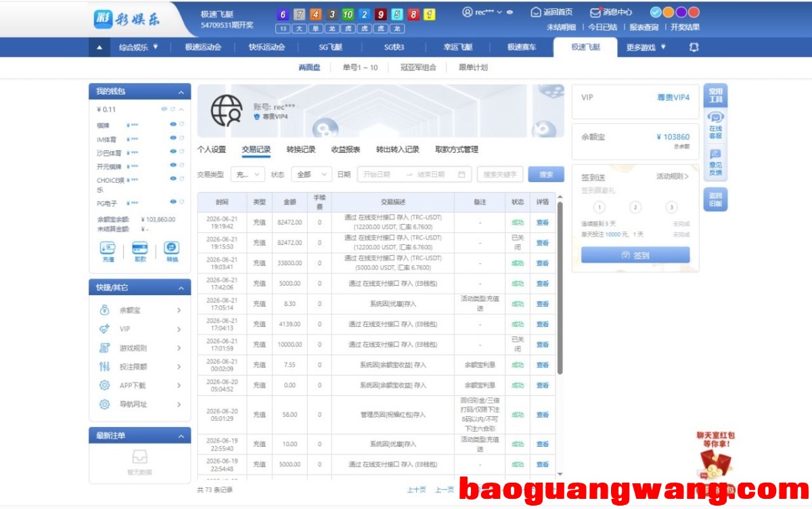Click the 搜索关键字 keyword input field

coord(500,175)
